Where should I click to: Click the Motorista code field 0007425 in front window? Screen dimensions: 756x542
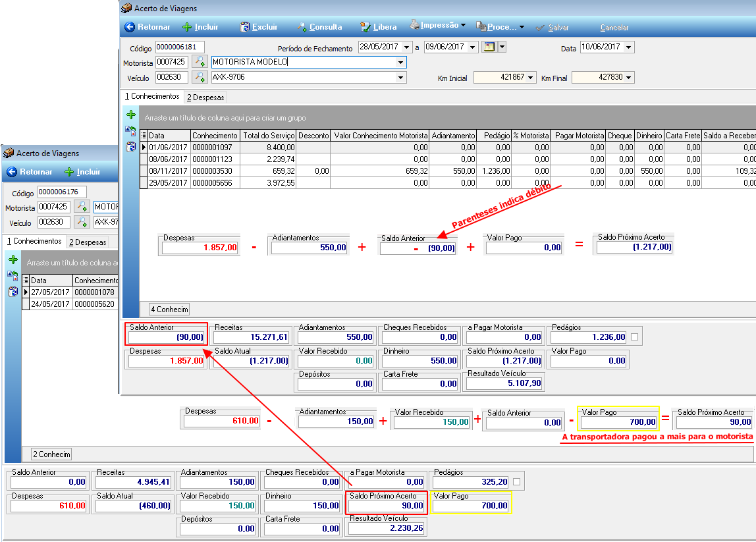pyautogui.click(x=172, y=62)
